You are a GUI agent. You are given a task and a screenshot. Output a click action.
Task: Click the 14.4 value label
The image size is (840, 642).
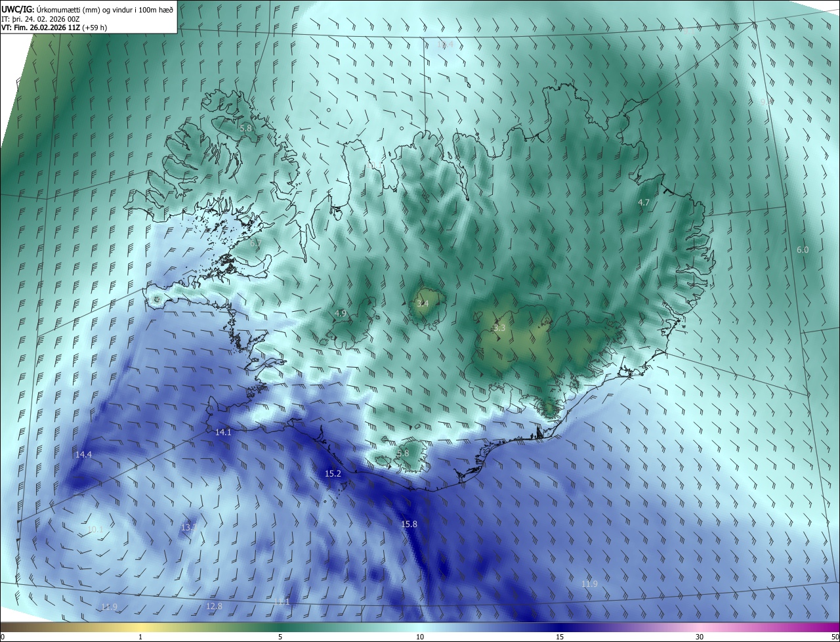point(83,454)
